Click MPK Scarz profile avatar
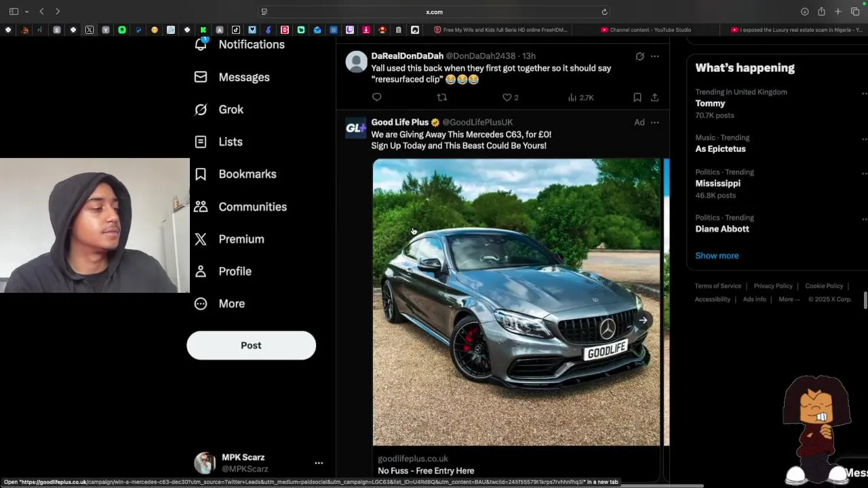The image size is (868, 488). coord(205,463)
